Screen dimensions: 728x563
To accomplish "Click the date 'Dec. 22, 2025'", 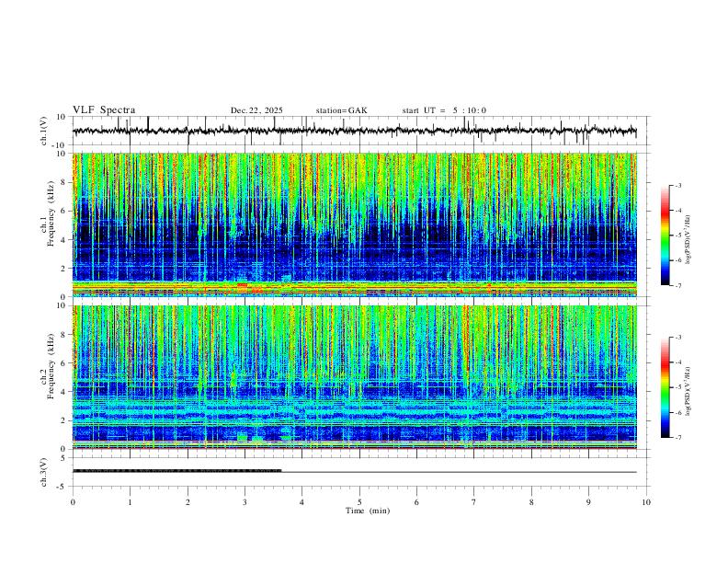I will tap(256, 110).
